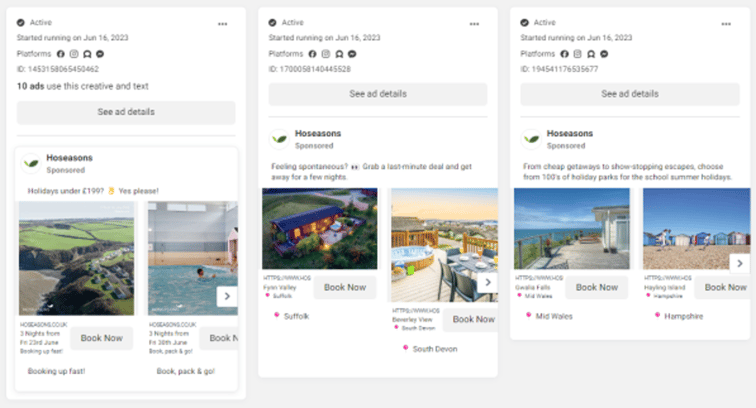
Task: Open three-dot menu on second ad card
Action: [474, 24]
